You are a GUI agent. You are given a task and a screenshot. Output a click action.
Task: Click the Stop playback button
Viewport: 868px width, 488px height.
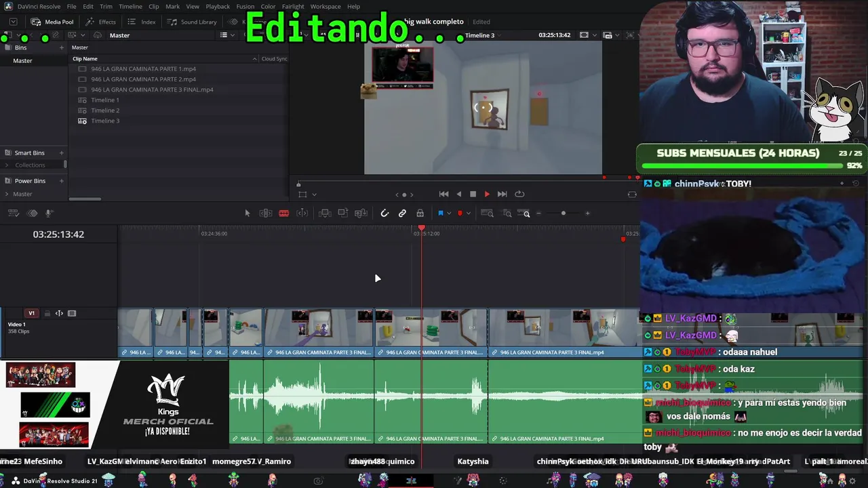[x=473, y=195]
